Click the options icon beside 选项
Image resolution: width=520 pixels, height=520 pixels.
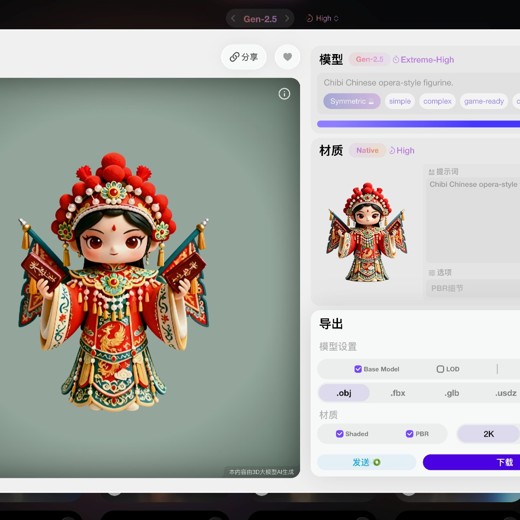click(x=431, y=273)
